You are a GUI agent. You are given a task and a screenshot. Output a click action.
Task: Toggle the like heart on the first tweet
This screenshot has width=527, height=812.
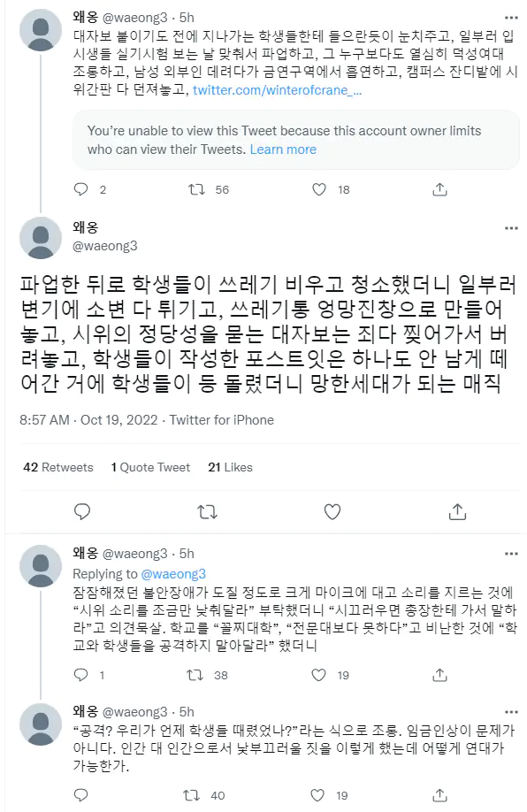[319, 188]
